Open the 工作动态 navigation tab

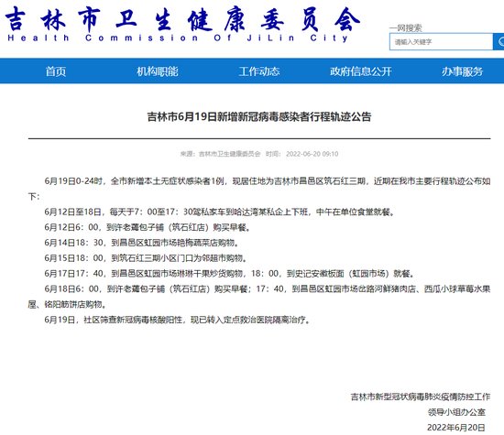point(259,71)
